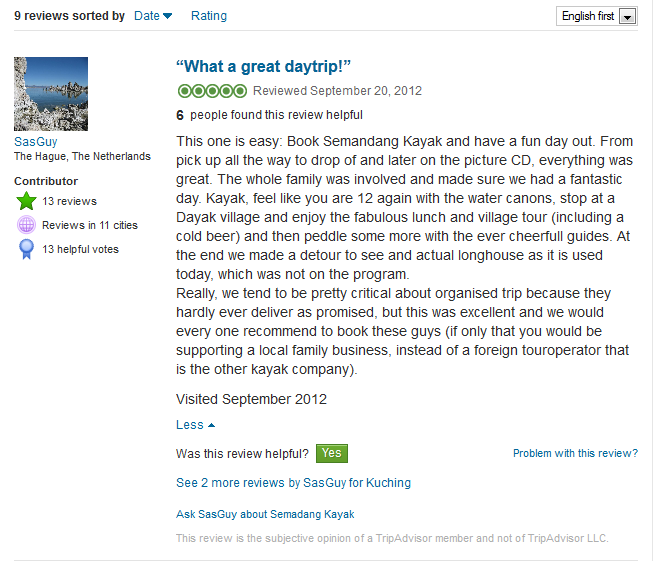This screenshot has height=561, width=653.
Task: Ask SasGuy about Semadang Kayak
Action: point(265,514)
